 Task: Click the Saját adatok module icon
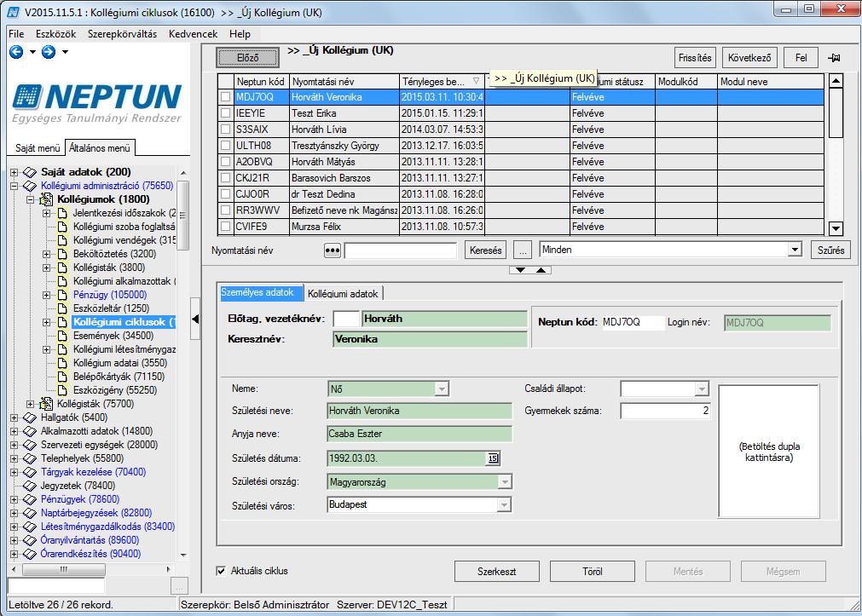[30, 173]
